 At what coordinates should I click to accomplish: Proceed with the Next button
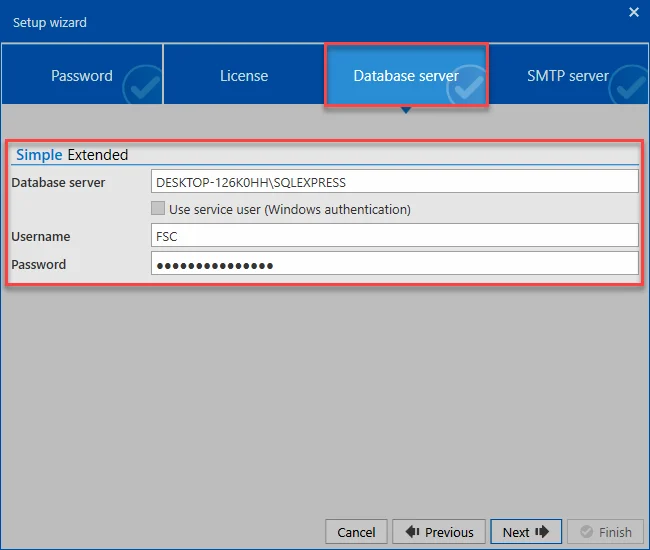point(526,532)
